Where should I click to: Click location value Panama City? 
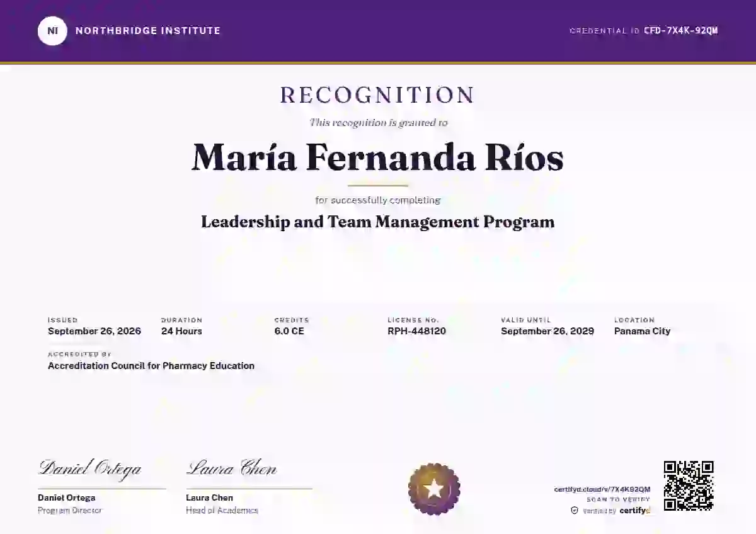tap(643, 331)
